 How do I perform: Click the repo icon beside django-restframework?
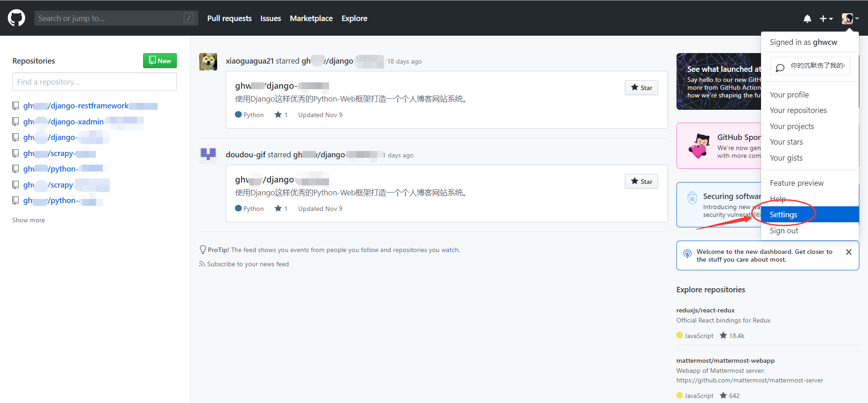click(x=16, y=106)
